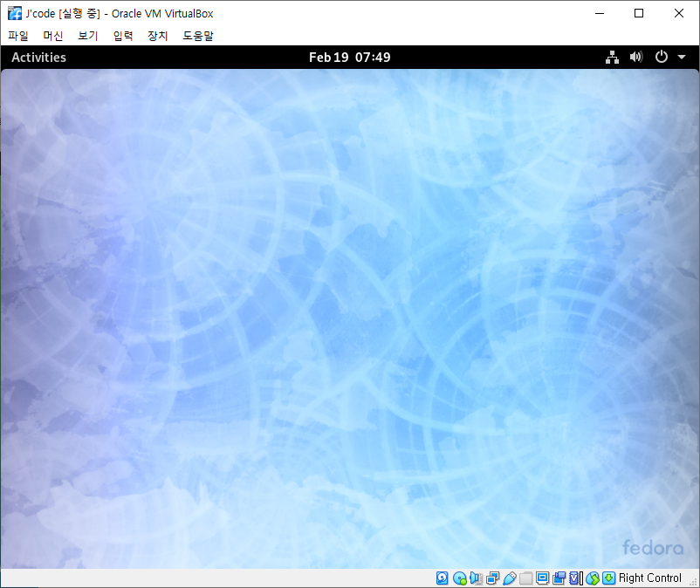Open the 머신 menu
Image resolution: width=700 pixels, height=588 pixels.
click(x=52, y=36)
